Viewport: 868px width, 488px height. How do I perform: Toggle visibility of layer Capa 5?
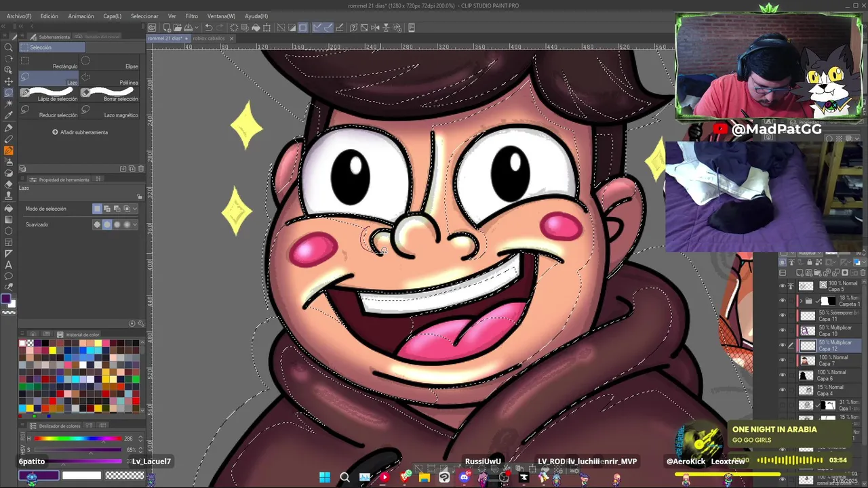[782, 286]
